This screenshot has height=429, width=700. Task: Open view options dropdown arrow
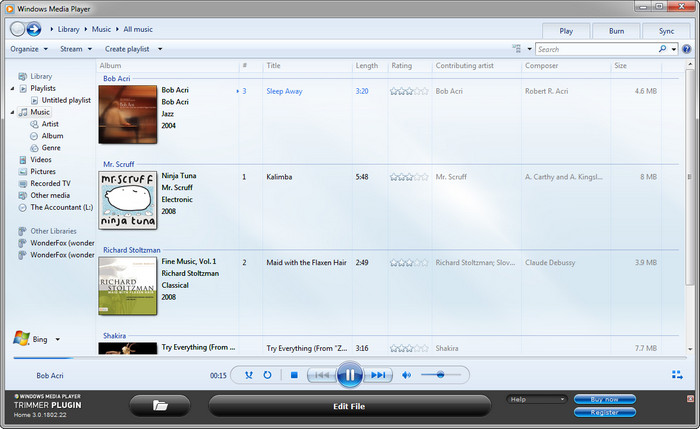click(x=529, y=49)
